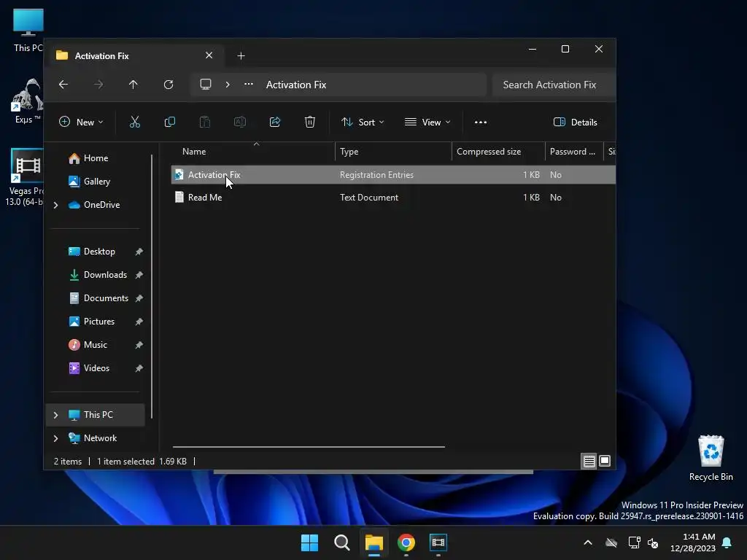Sort by Password column header
747x560 pixels.
click(x=573, y=152)
